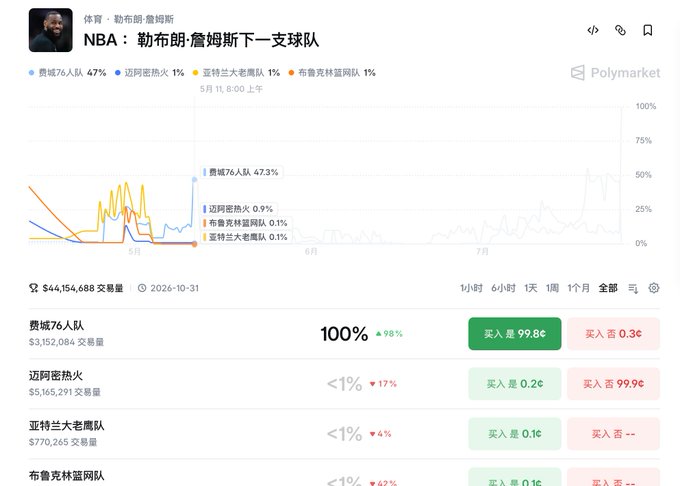Select the 1个月 time range
680x486 pixels.
click(579, 288)
